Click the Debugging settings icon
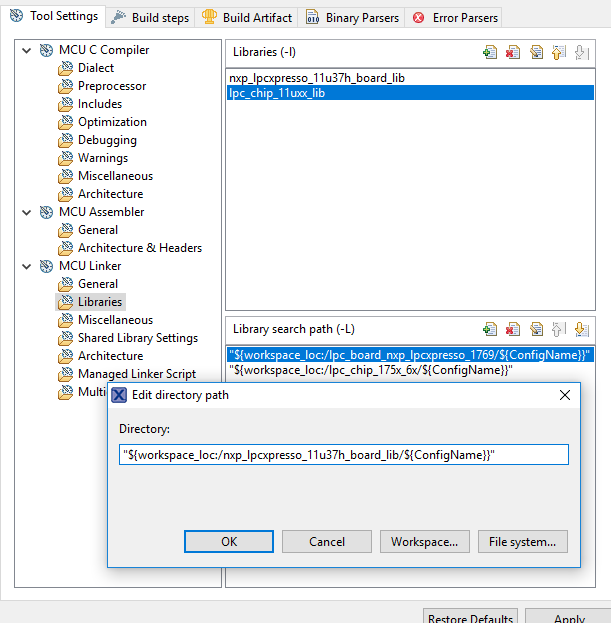This screenshot has height=623, width=611. click(x=66, y=140)
